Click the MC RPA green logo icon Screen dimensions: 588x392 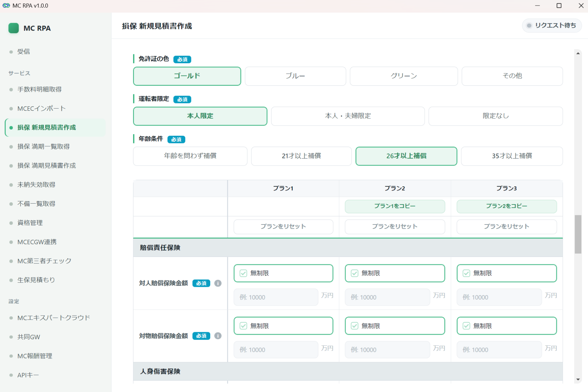tap(14, 28)
